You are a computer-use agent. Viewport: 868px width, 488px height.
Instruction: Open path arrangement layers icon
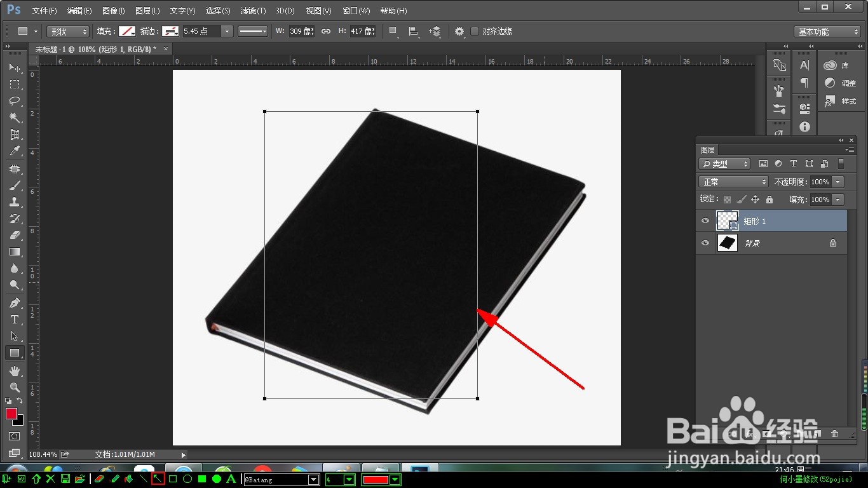click(x=435, y=31)
